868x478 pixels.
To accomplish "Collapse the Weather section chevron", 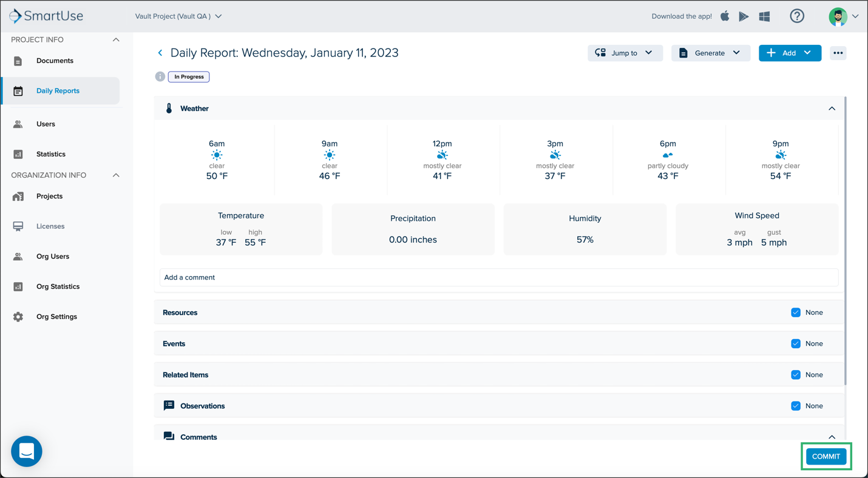I will (832, 109).
